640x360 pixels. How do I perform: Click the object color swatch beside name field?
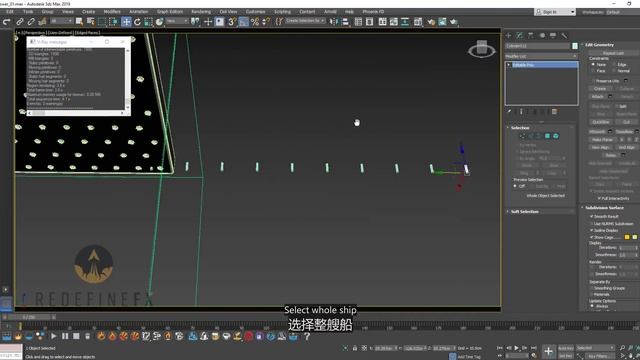pos(575,46)
